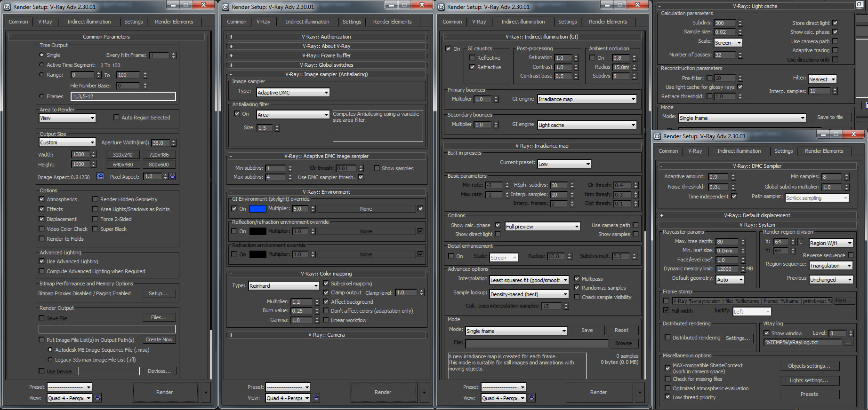The height and width of the screenshot is (410, 868).
Task: Open Region sequence Triangulation dropdown
Action: coord(831,266)
